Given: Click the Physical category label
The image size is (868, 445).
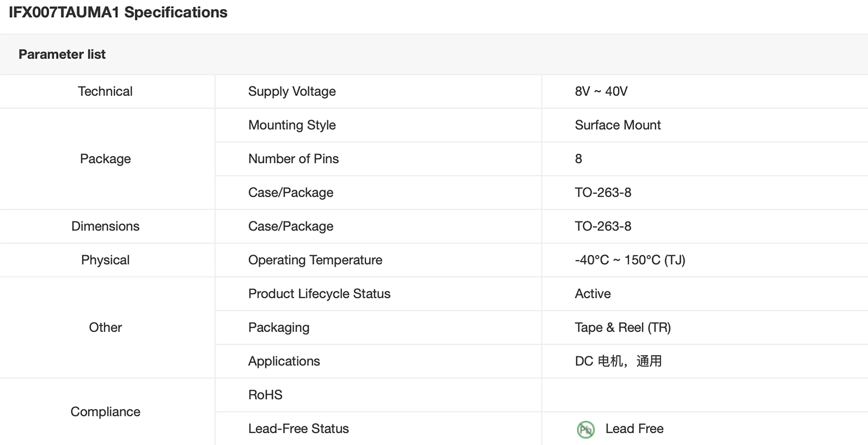Looking at the screenshot, I should pyautogui.click(x=105, y=260).
